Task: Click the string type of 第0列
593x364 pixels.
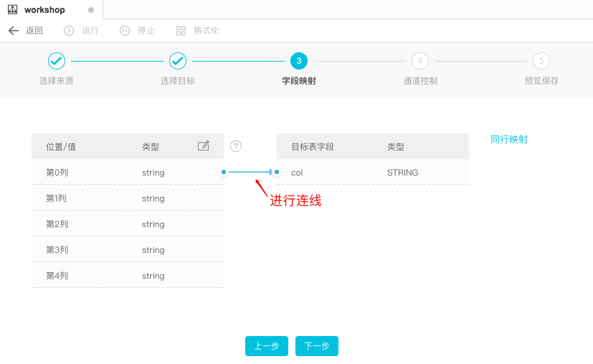Action: pos(153,173)
